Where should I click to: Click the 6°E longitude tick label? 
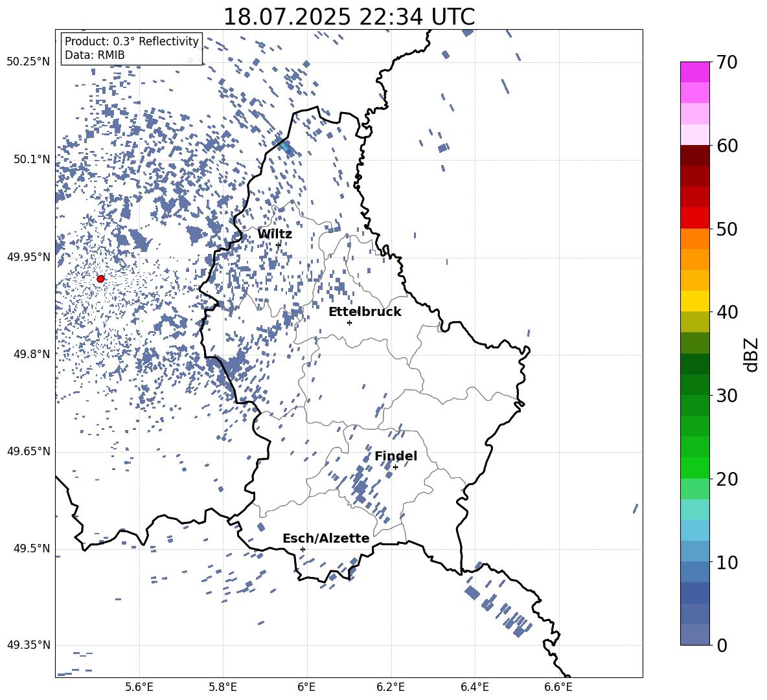pyautogui.click(x=306, y=687)
